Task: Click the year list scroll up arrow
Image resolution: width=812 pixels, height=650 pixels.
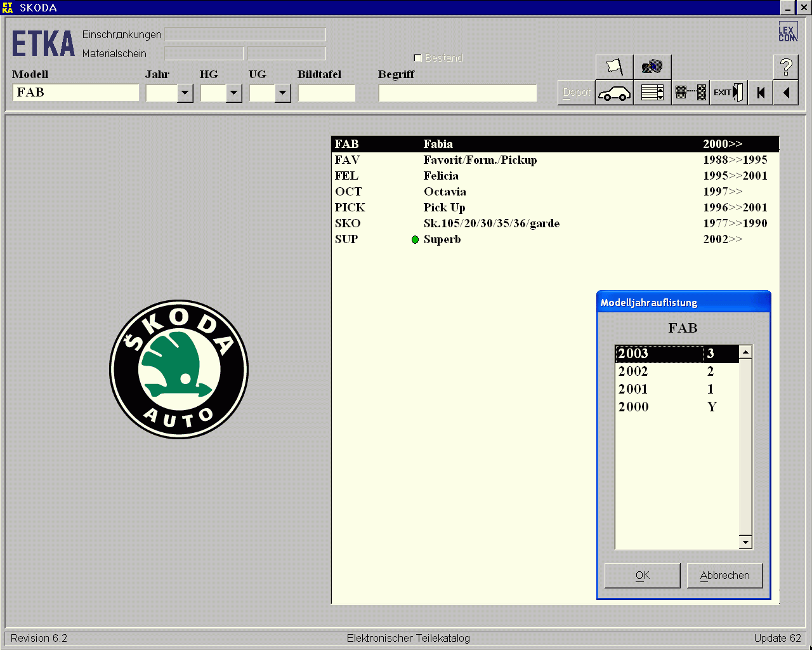Action: [746, 352]
